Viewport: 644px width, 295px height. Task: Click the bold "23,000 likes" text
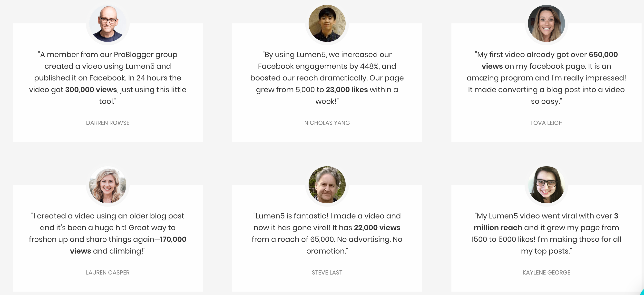point(347,89)
